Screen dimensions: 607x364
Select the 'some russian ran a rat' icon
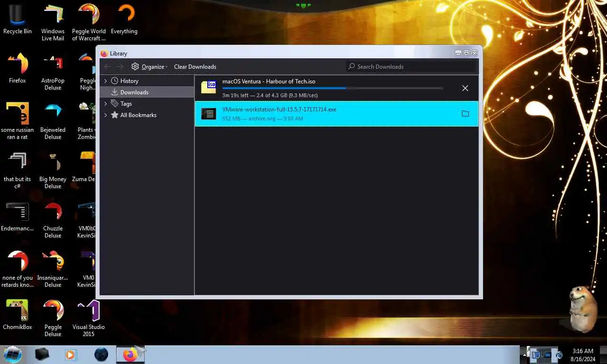pos(18,122)
